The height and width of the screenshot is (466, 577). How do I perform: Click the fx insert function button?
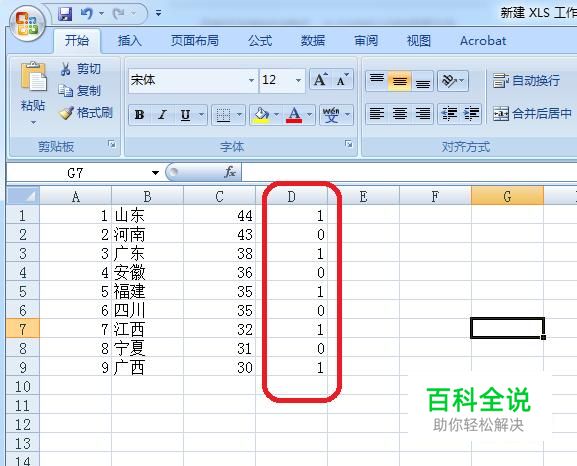tap(230, 172)
